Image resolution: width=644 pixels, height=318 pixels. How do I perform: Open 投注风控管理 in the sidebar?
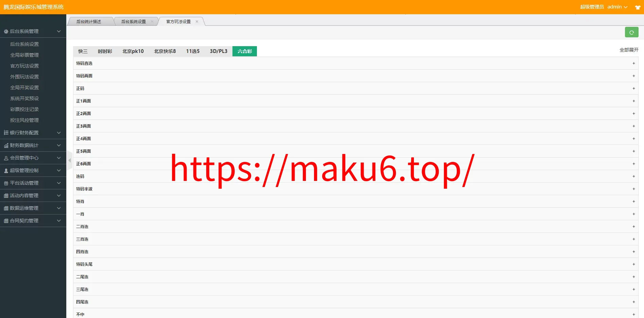point(24,120)
